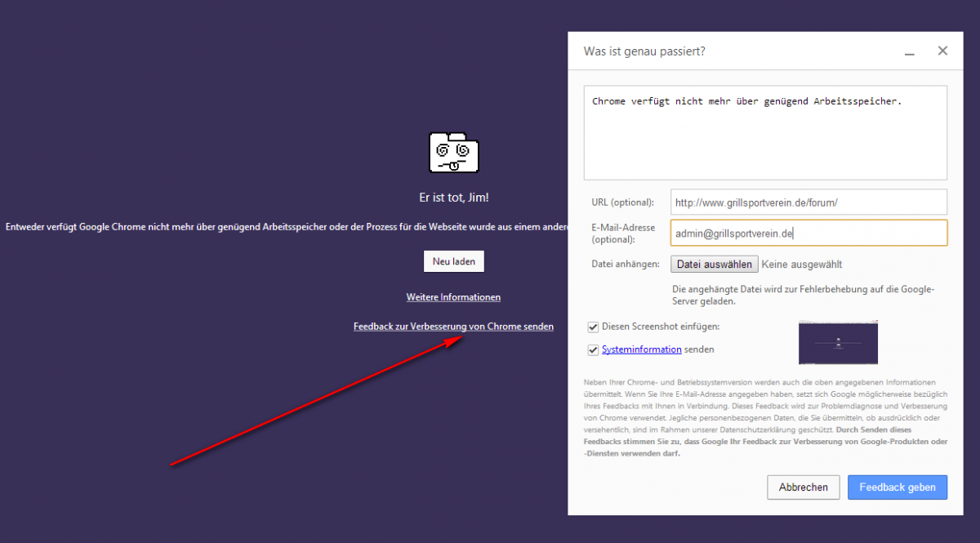Viewport: 980px width, 543px height.
Task: Click into the URL (optional) field
Action: [808, 202]
